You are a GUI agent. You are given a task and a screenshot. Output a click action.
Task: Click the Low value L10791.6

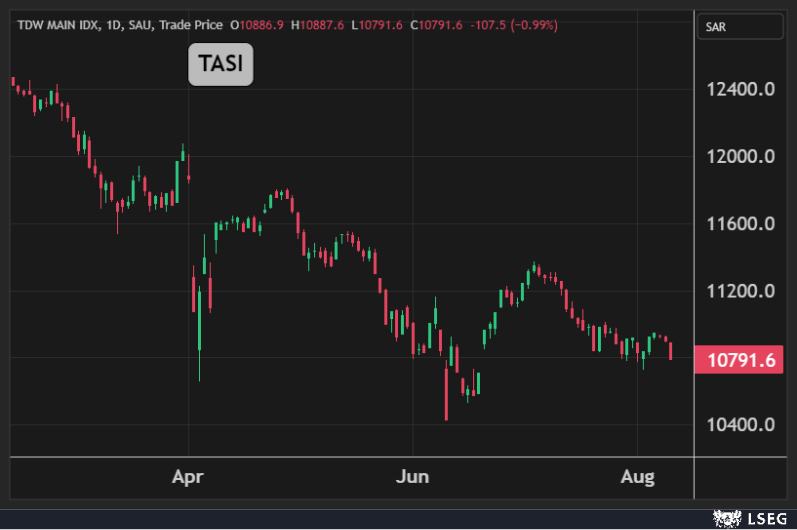coord(378,25)
